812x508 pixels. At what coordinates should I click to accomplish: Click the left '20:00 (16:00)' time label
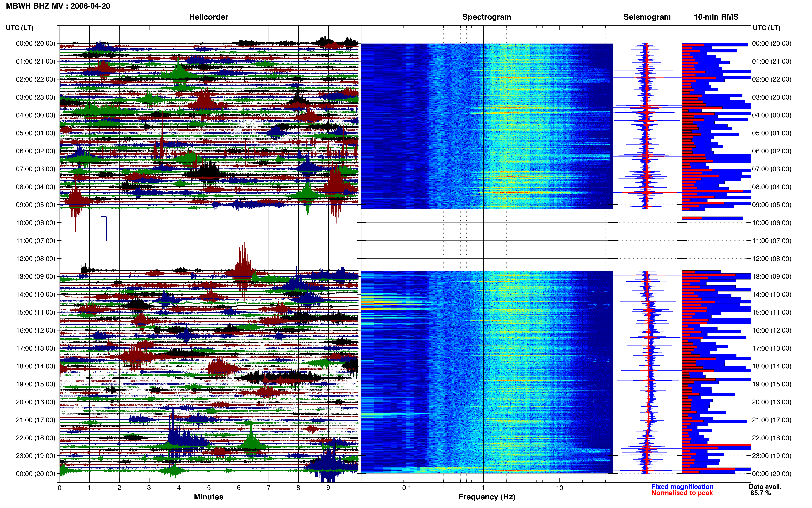pos(36,402)
